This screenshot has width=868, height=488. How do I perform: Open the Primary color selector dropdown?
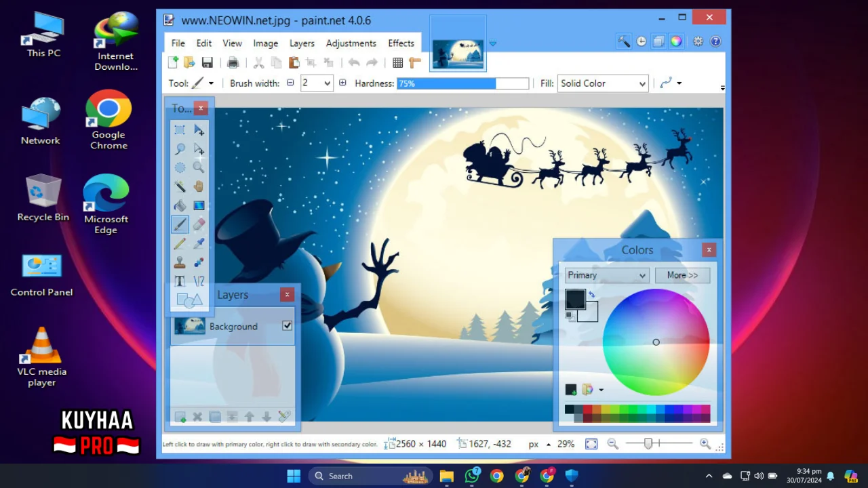click(x=607, y=275)
